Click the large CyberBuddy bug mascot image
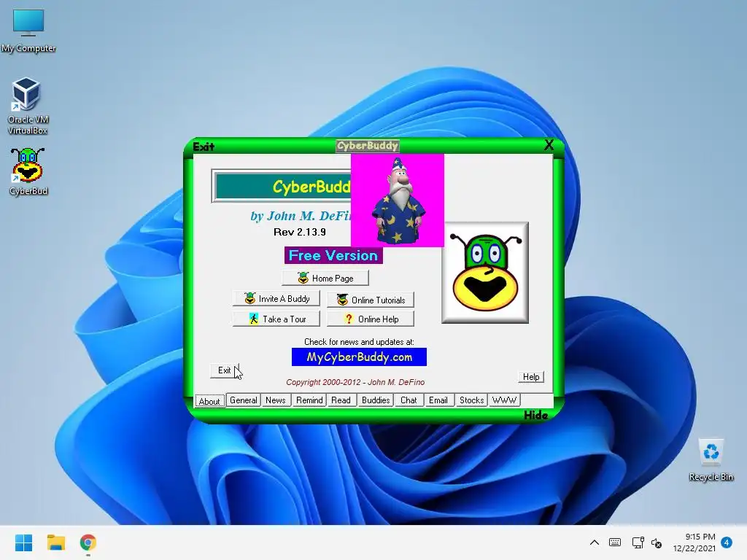The height and width of the screenshot is (560, 747). pyautogui.click(x=485, y=273)
